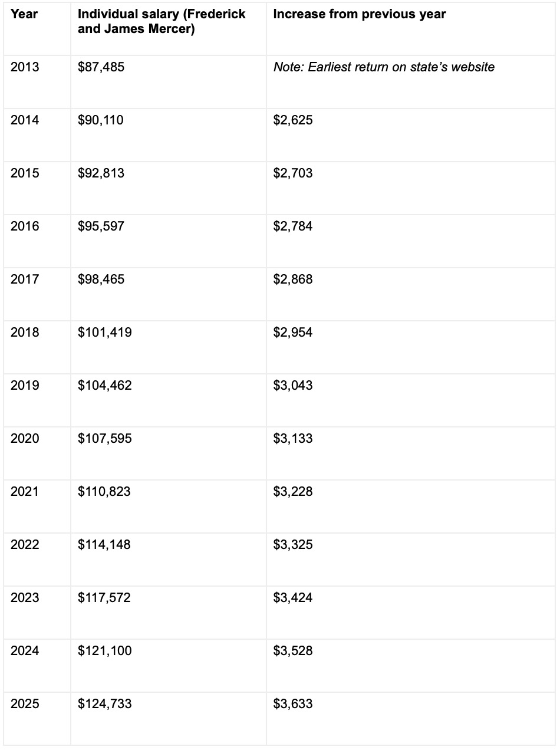The width and height of the screenshot is (560, 750).
Task: Click the 2013 salary cell $87,485
Action: [x=168, y=82]
